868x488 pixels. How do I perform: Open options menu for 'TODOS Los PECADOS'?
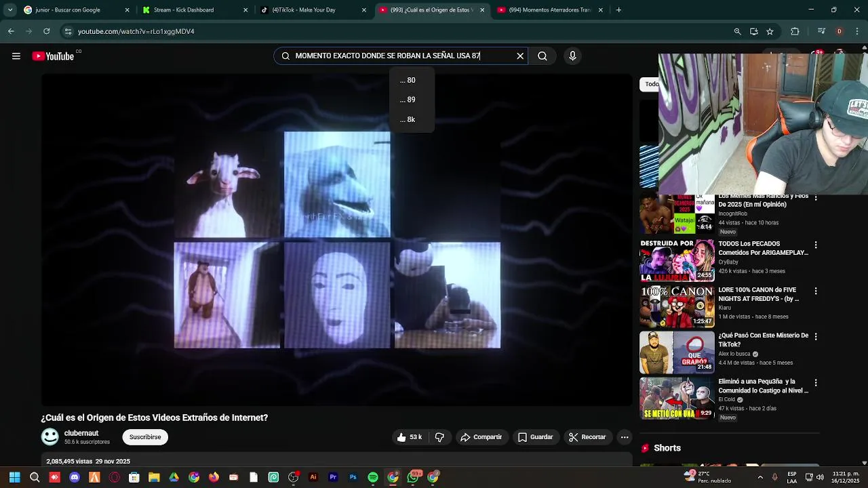click(816, 245)
